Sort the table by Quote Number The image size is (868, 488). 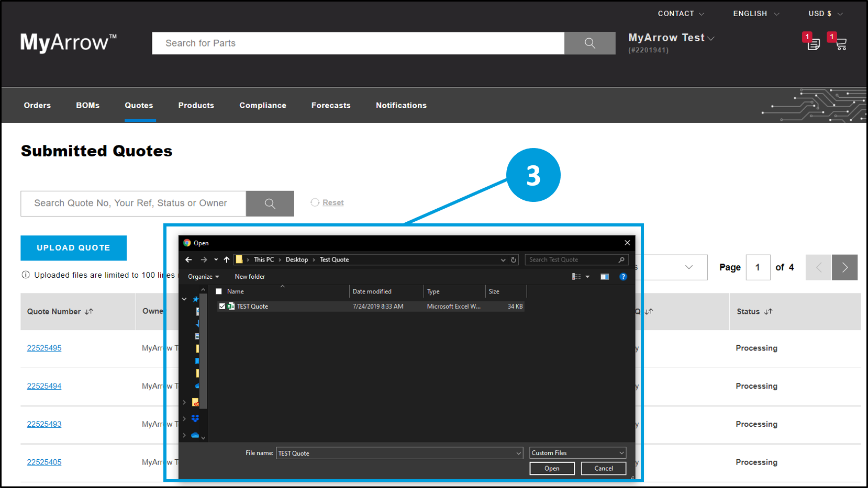(x=89, y=312)
